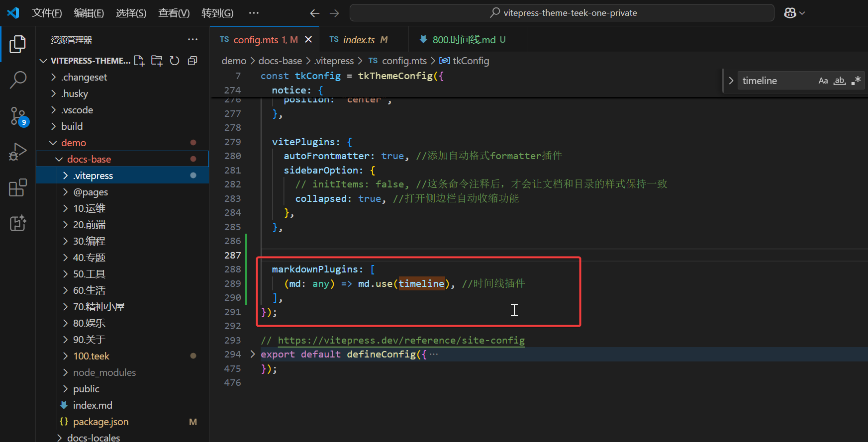
Task: Open explorer panel more actions ellipsis
Action: [x=193, y=39]
